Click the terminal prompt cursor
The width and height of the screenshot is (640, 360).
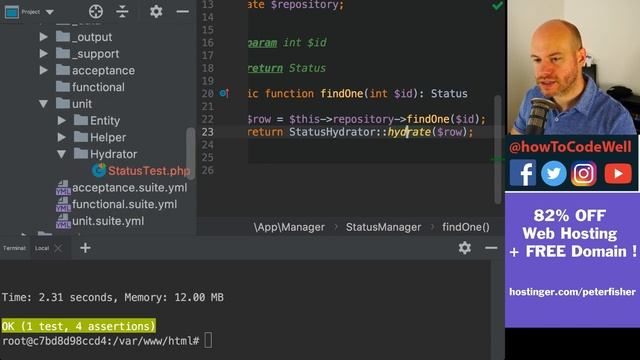click(x=208, y=340)
